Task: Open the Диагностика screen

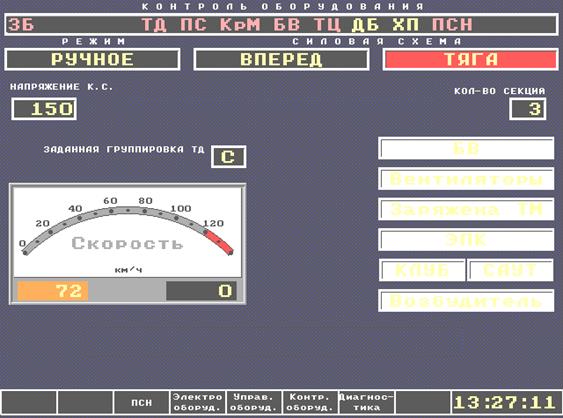Action: pos(367,403)
